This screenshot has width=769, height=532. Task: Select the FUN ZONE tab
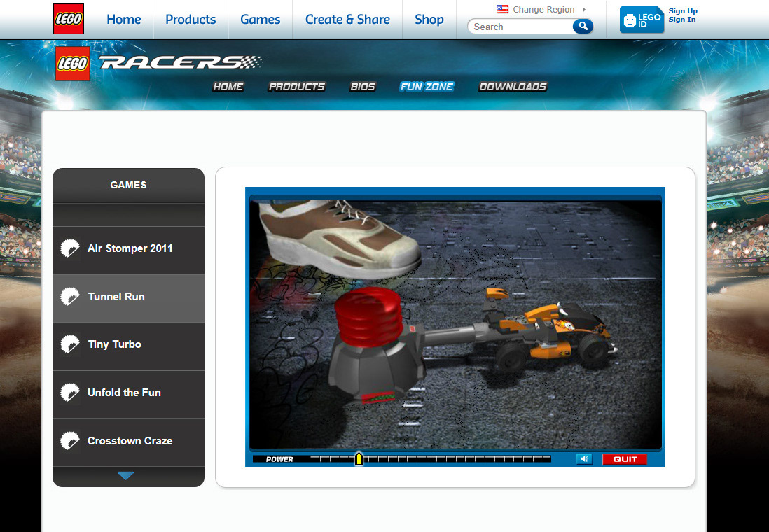click(427, 87)
